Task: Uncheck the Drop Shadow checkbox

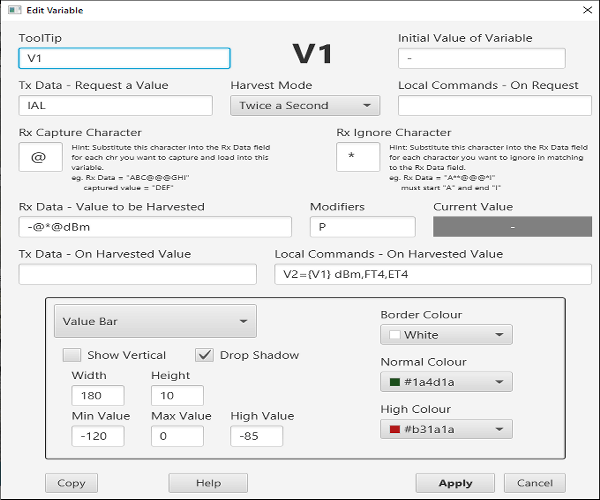Action: coord(204,355)
